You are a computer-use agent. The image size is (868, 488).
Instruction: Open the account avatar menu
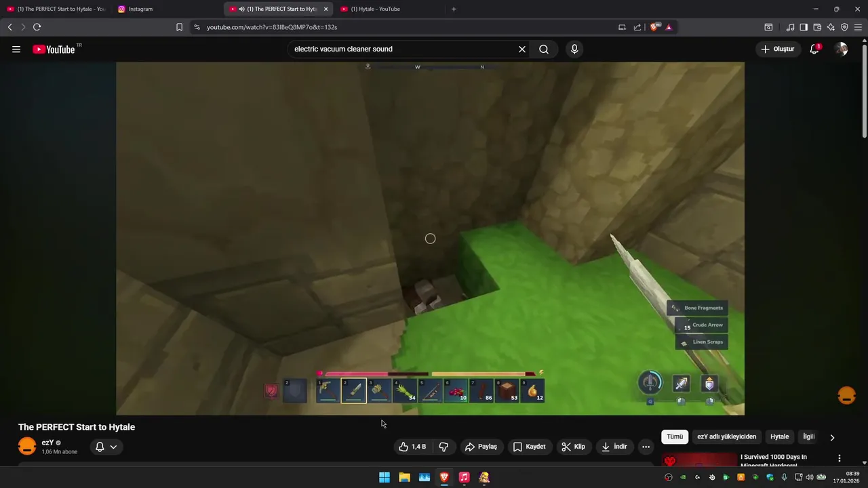(841, 49)
